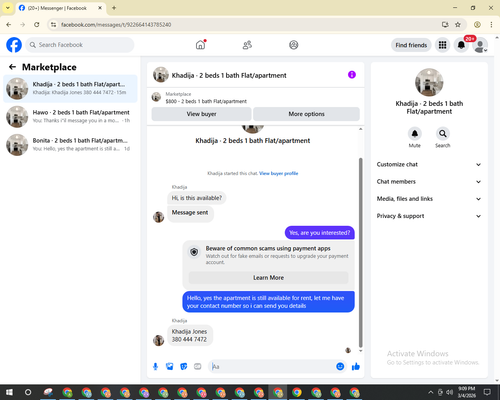The height and width of the screenshot is (400, 500).
Task: Go to the Home feed icon
Action: (200, 45)
